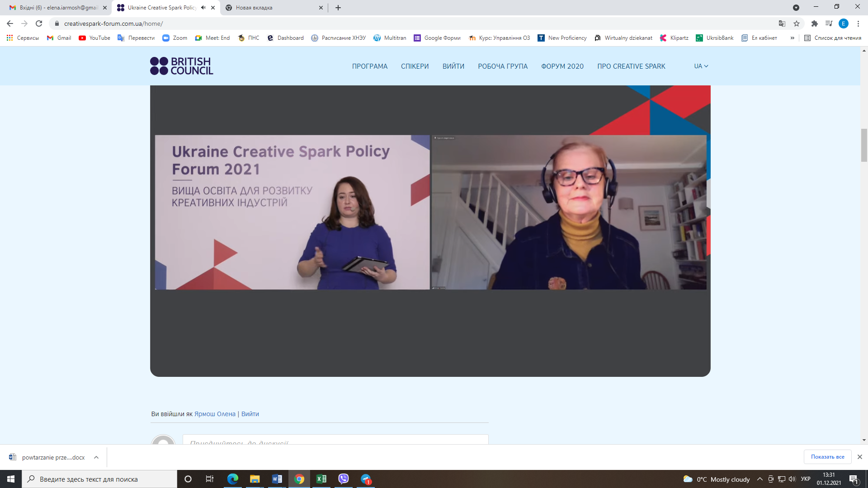Open Word from the taskbar
The height and width of the screenshot is (488, 868).
click(277, 479)
